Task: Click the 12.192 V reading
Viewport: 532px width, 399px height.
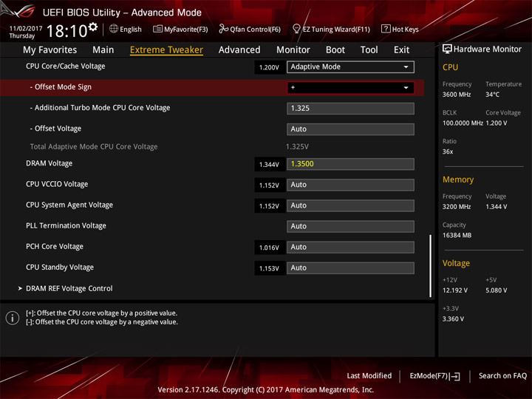Action: (x=455, y=290)
